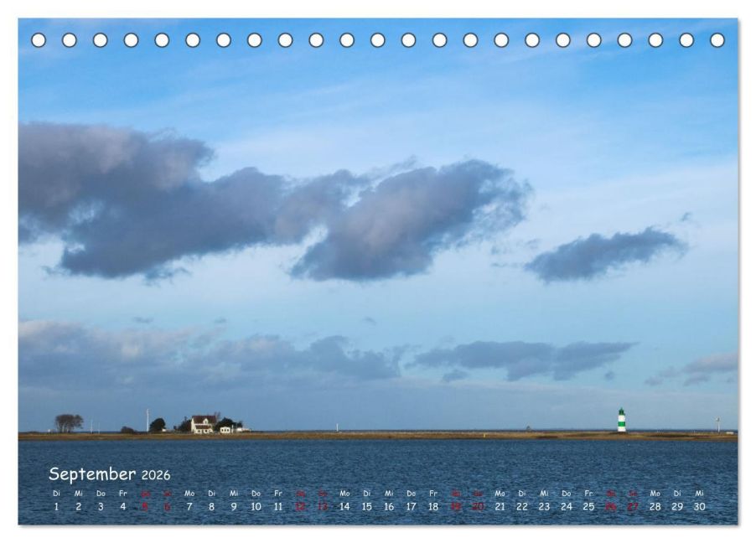Pick date 21 under the Mo label
756x543 pixels.
click(500, 506)
